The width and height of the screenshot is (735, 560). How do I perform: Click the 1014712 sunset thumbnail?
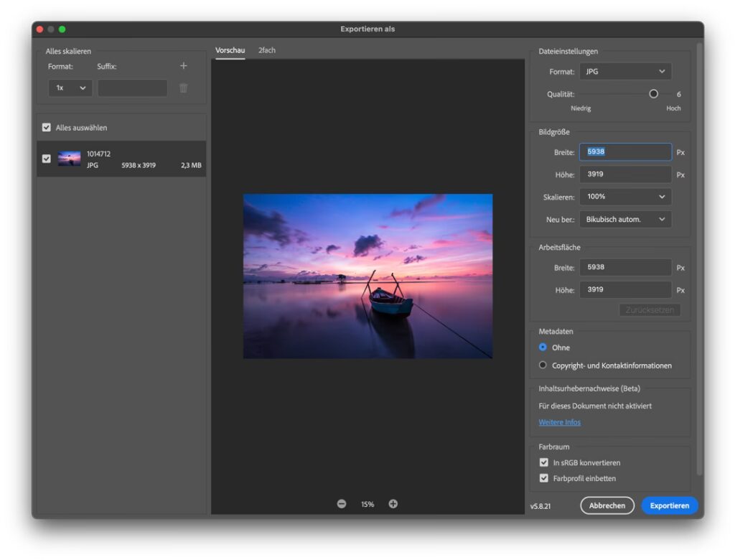click(x=70, y=159)
